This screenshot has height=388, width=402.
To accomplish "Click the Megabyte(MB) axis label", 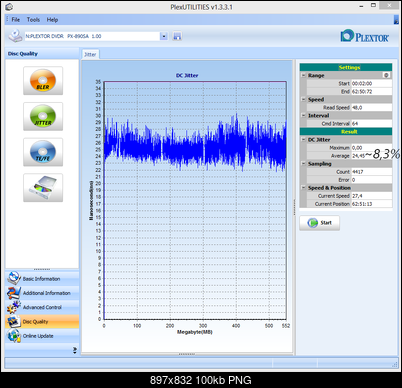I will [x=195, y=332].
